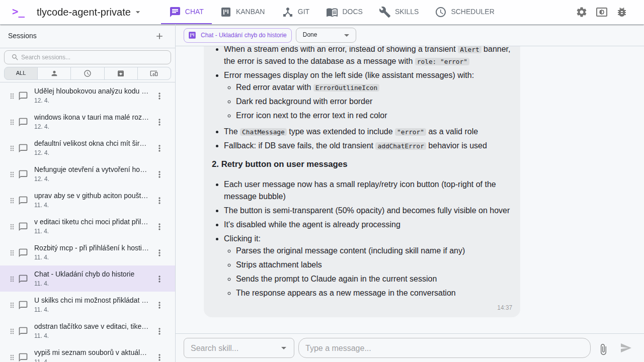
Task: Filter sessions by the devices icon
Action: coord(154,73)
